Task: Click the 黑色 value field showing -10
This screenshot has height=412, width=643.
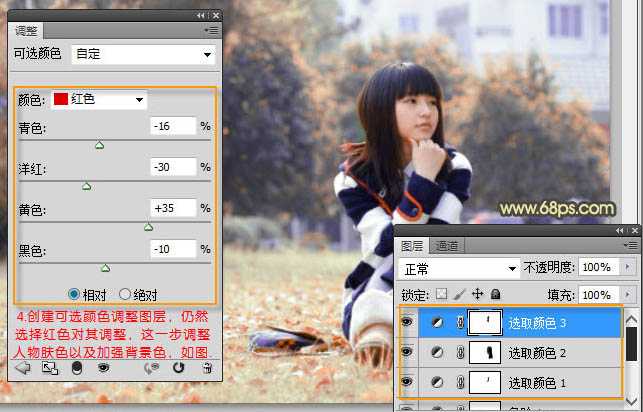Action: (173, 249)
